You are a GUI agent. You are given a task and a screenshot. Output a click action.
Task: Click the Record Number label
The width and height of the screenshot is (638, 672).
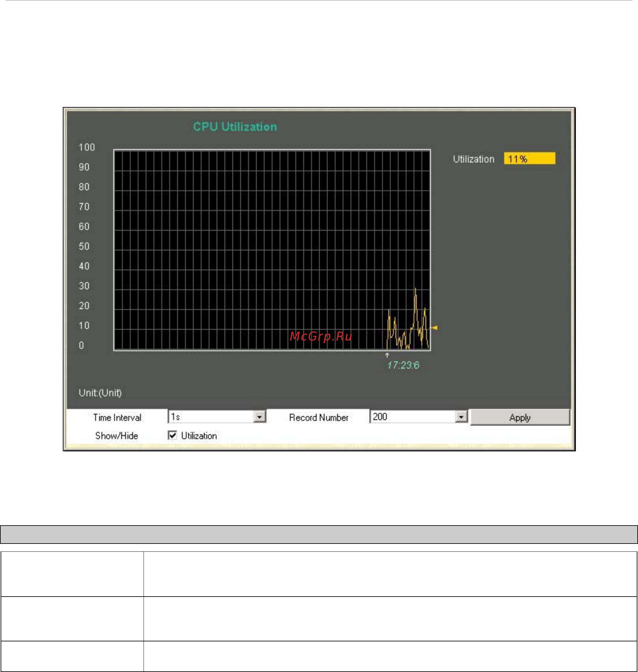pos(319,418)
